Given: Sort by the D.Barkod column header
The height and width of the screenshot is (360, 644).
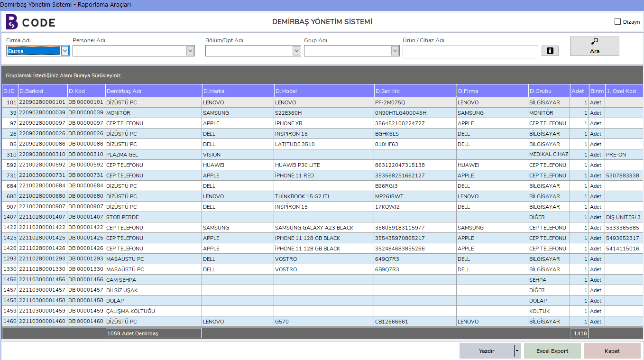Looking at the screenshot, I should click(43, 91).
